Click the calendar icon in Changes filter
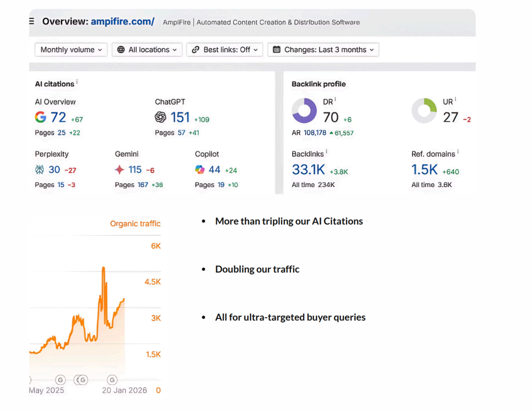The width and height of the screenshot is (532, 413). [276, 49]
